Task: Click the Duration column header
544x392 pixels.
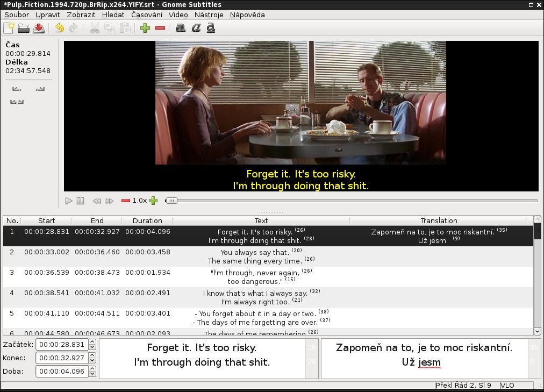Action: (147, 220)
